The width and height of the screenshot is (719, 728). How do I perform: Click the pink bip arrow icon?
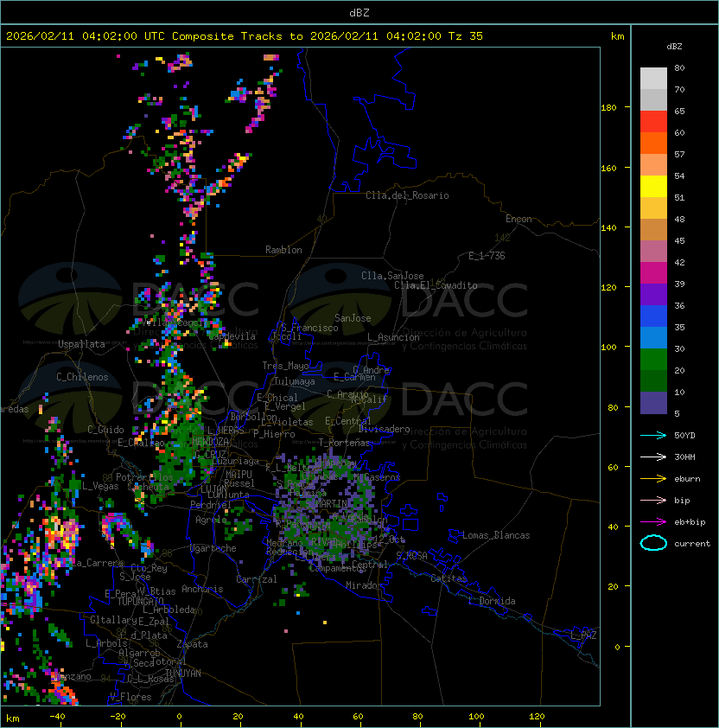click(x=653, y=500)
